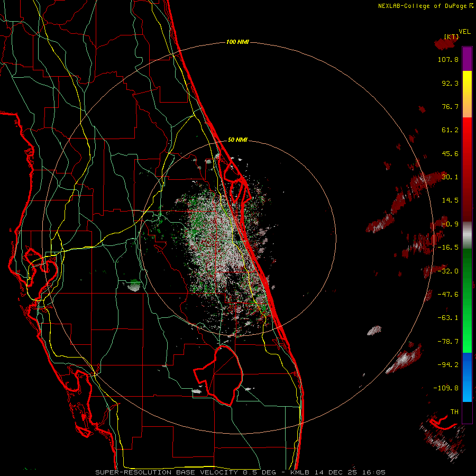Pick the dark TH segment at the bar bottom
Image resolution: width=476 pixels, height=476 pixels.
click(x=467, y=412)
